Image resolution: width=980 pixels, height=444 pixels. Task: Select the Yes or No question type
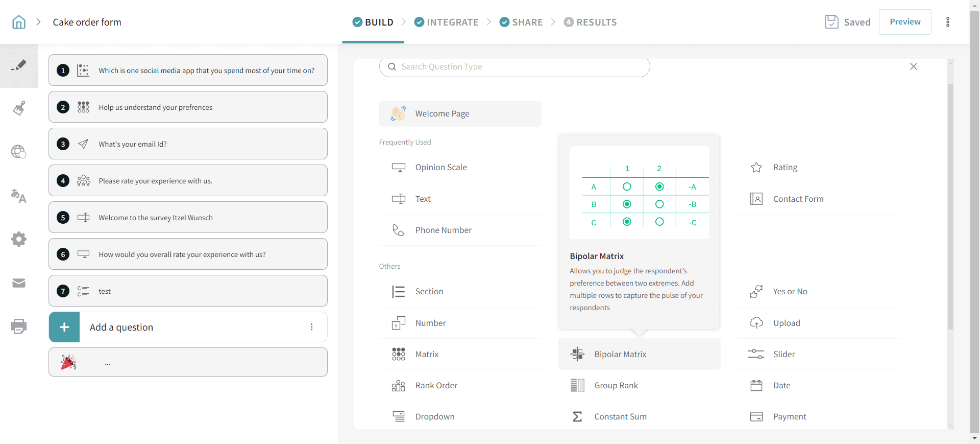(x=790, y=291)
